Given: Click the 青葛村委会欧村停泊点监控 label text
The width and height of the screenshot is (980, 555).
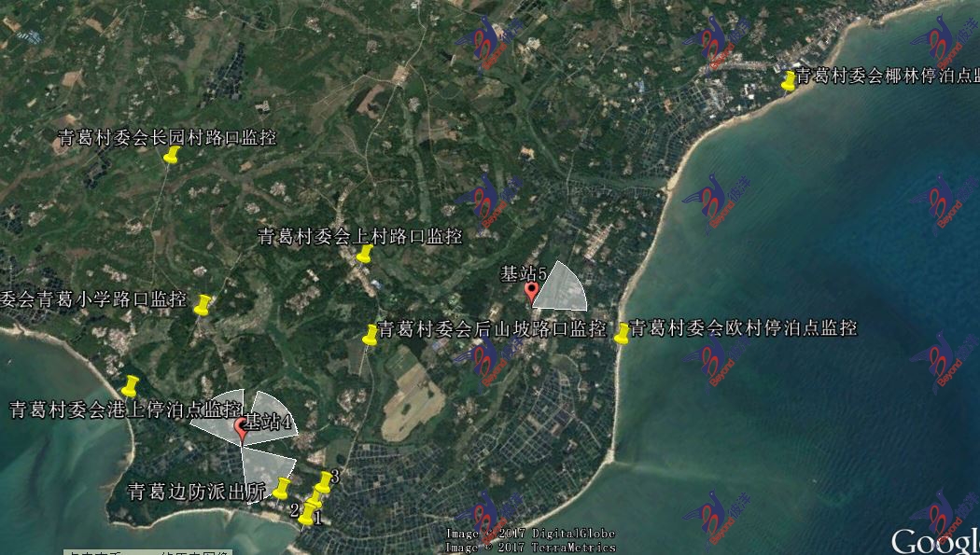Looking at the screenshot, I should [x=743, y=328].
